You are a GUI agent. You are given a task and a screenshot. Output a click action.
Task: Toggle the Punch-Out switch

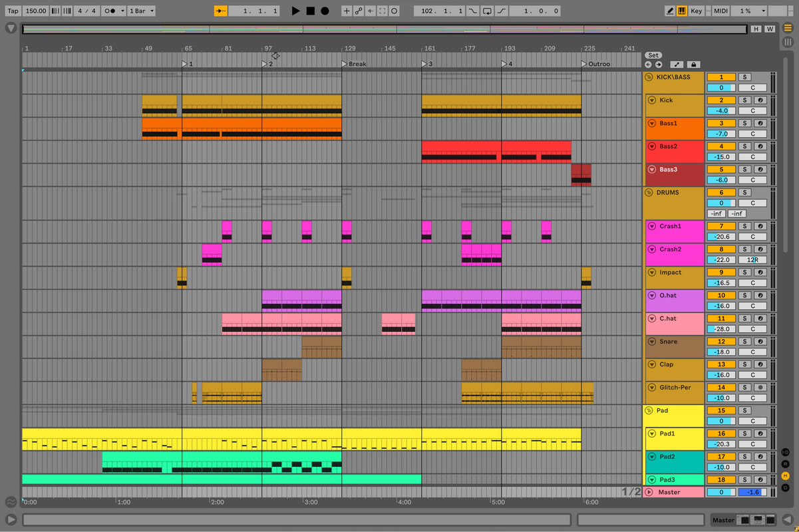[x=502, y=11]
